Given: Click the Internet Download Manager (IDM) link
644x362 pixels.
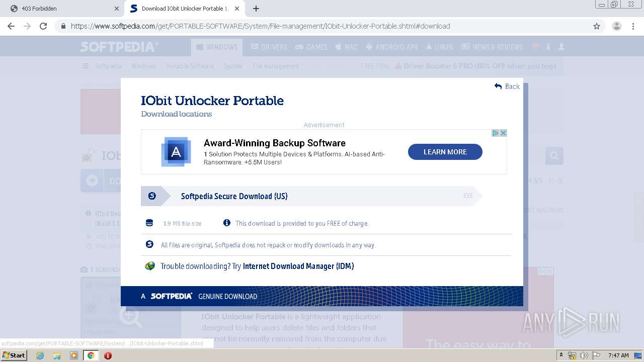Looking at the screenshot, I should (x=298, y=266).
